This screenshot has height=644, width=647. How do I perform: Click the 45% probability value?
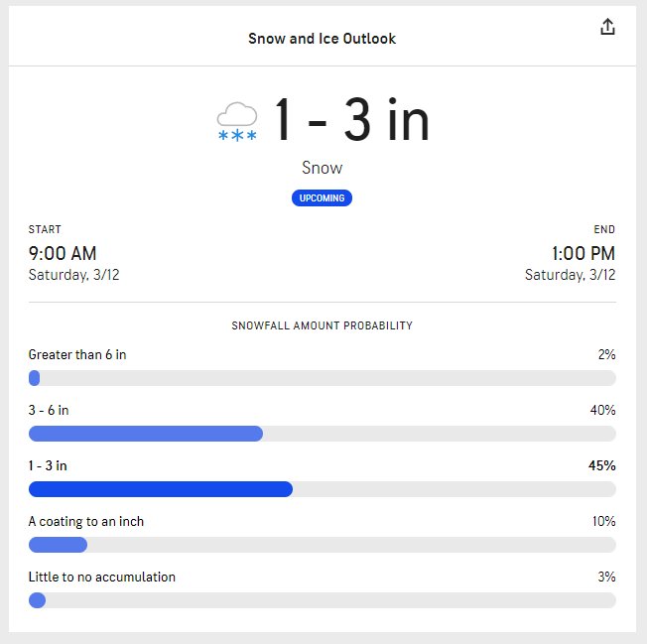point(602,465)
